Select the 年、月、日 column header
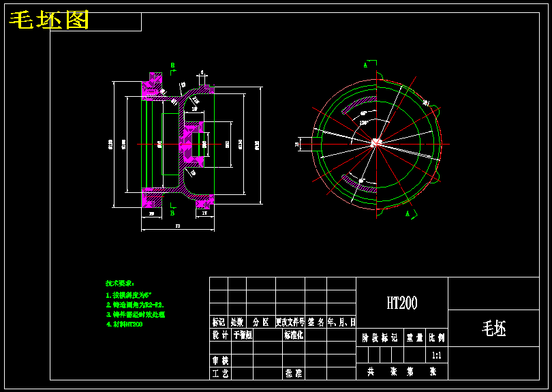Viewport: 552px width, 392px height. (x=341, y=322)
